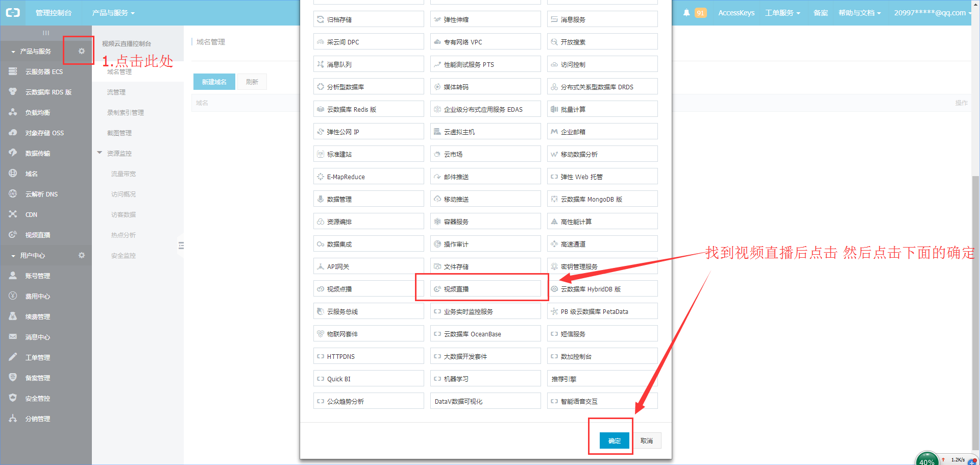The width and height of the screenshot is (980, 465).
Task: Open the 流管理 menu item
Action: tap(116, 92)
